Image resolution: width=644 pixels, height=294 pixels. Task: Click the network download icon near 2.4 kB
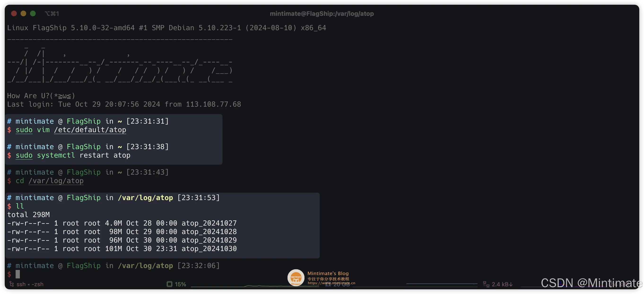(486, 284)
